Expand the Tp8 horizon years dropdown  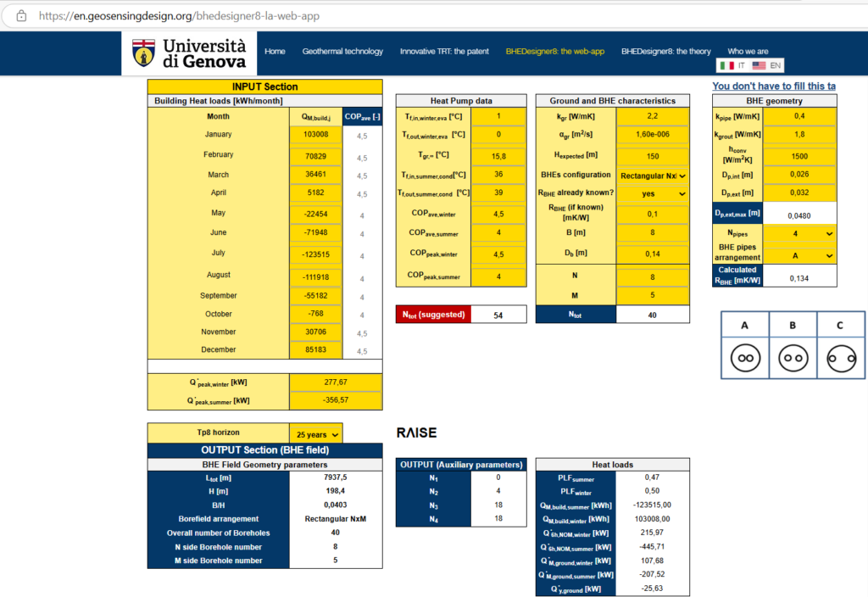[x=315, y=434]
